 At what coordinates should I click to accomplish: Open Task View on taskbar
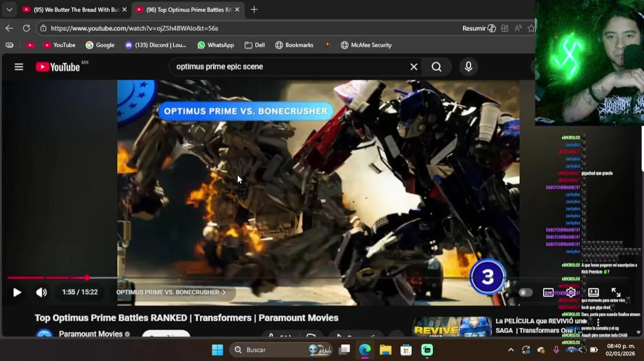pyautogui.click(x=344, y=349)
